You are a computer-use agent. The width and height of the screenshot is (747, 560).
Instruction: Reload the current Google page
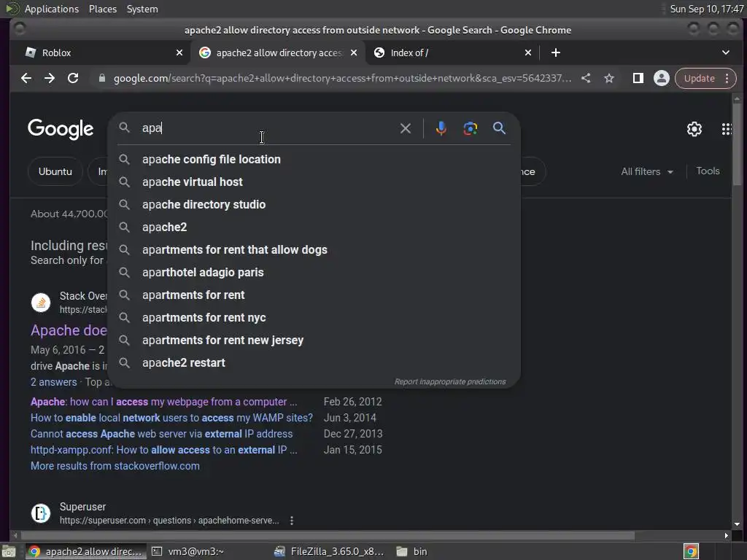[x=73, y=78]
